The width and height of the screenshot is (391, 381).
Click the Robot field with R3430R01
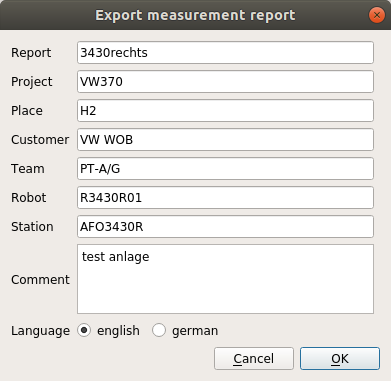click(x=225, y=198)
